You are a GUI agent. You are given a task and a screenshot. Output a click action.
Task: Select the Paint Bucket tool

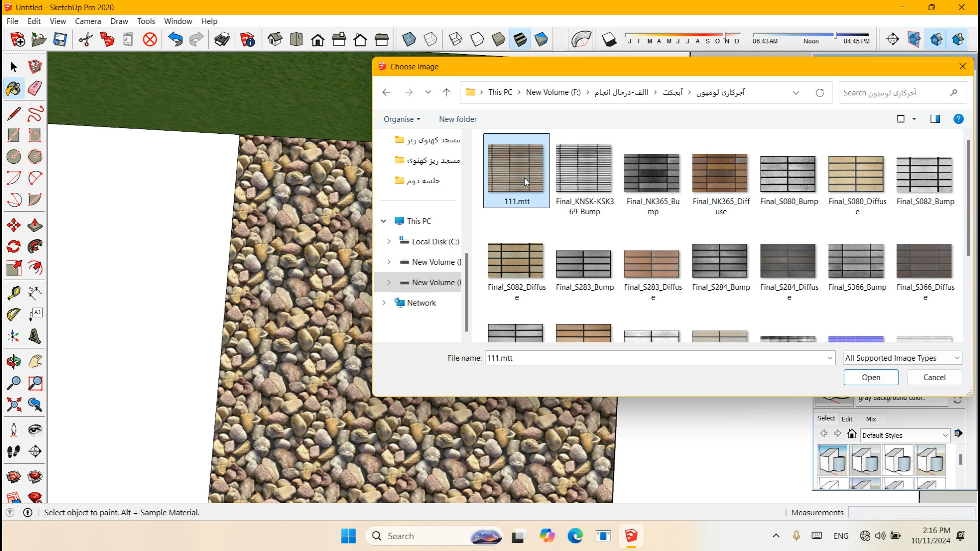(x=14, y=88)
